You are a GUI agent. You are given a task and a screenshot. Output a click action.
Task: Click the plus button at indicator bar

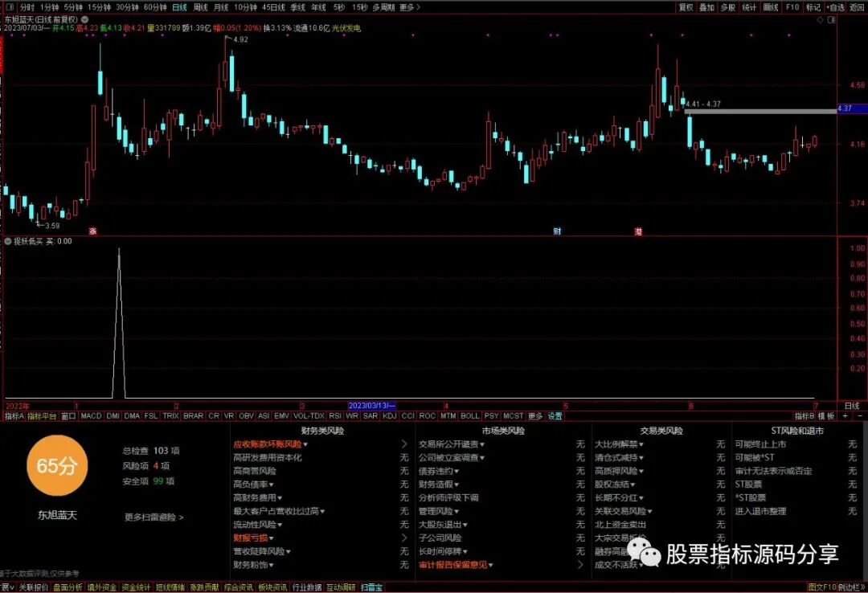(x=845, y=415)
